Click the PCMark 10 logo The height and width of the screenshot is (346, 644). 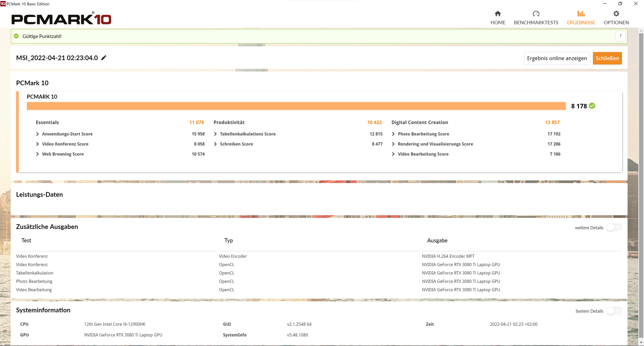61,19
